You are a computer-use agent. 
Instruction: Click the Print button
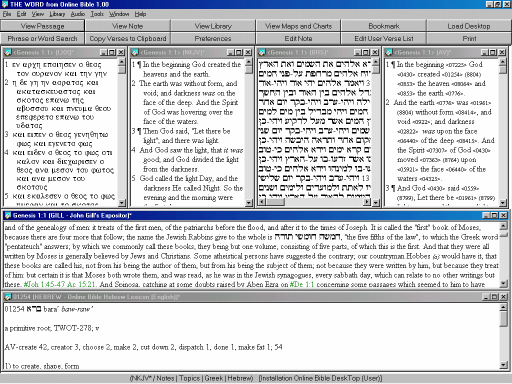(469, 38)
